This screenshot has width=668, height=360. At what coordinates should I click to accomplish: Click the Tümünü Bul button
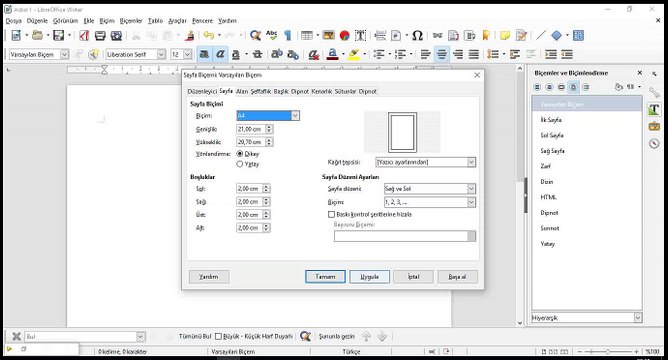click(x=195, y=337)
